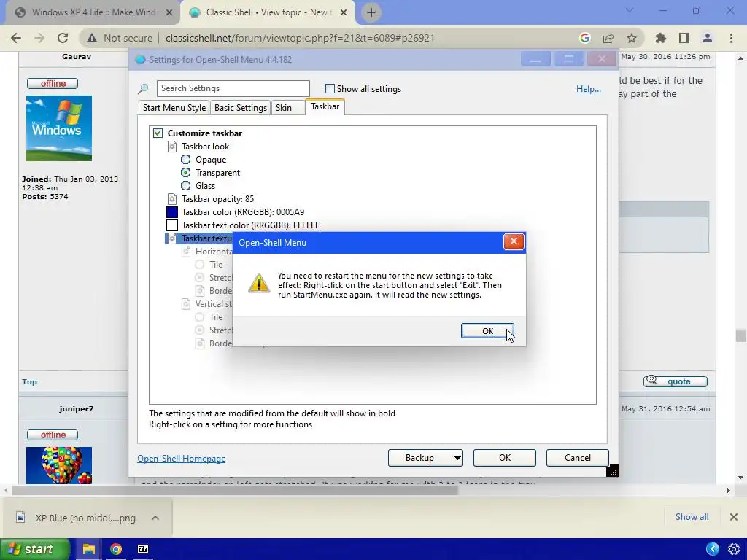
Task: Open the profile avatar menu
Action: click(708, 38)
